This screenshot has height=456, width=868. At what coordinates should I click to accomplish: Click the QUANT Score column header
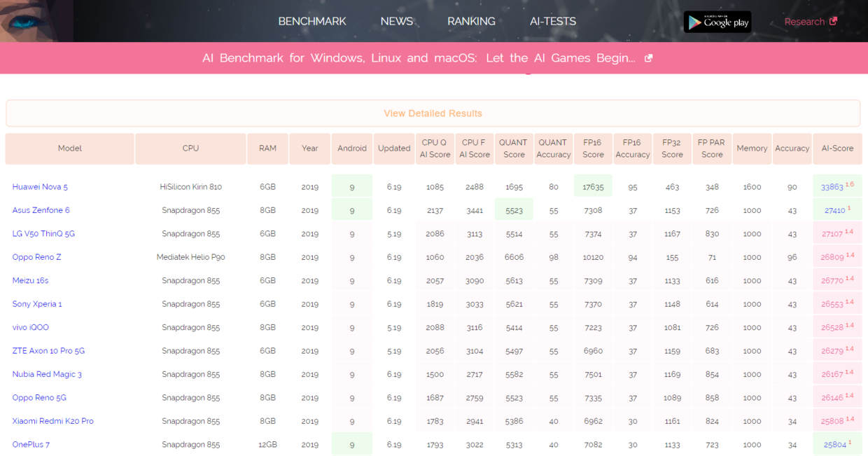pyautogui.click(x=514, y=148)
